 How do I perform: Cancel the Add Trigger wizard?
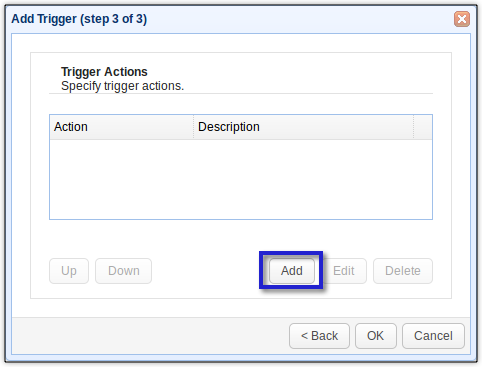coord(433,336)
